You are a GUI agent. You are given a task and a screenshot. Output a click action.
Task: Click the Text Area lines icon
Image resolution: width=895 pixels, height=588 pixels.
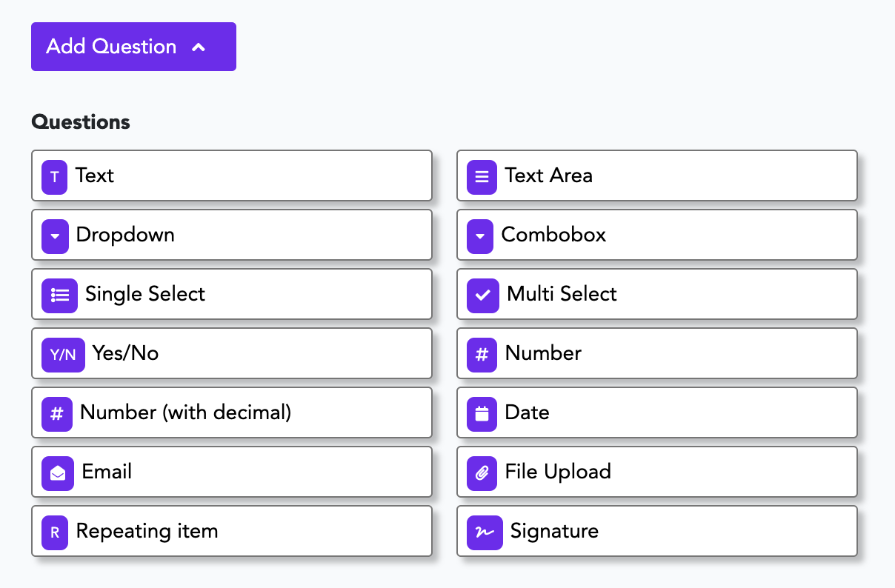coord(482,176)
